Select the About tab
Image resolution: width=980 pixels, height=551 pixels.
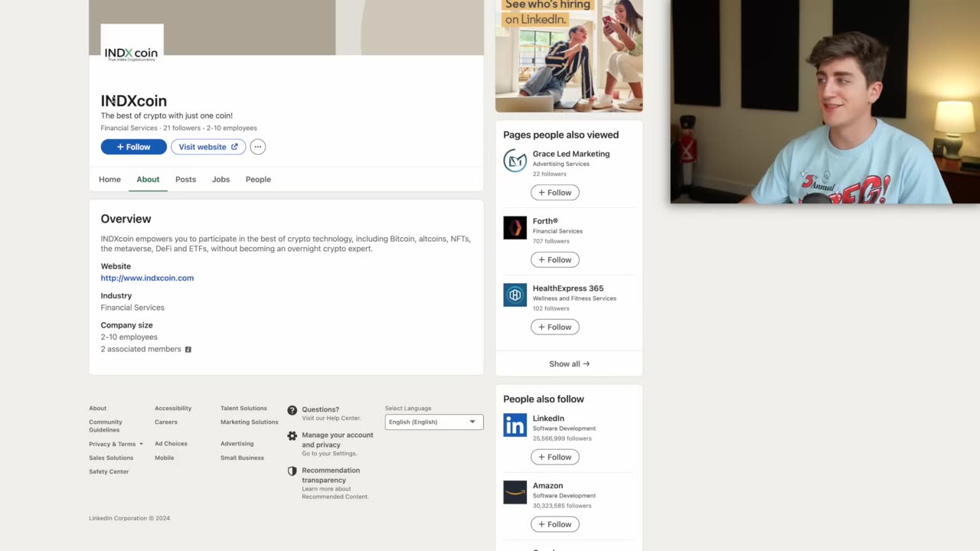148,179
